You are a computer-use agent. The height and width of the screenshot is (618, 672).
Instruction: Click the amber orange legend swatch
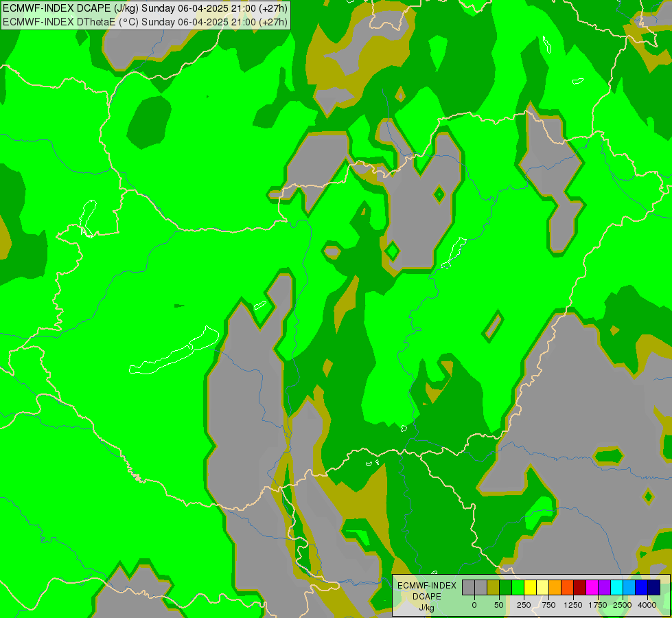coord(555,588)
